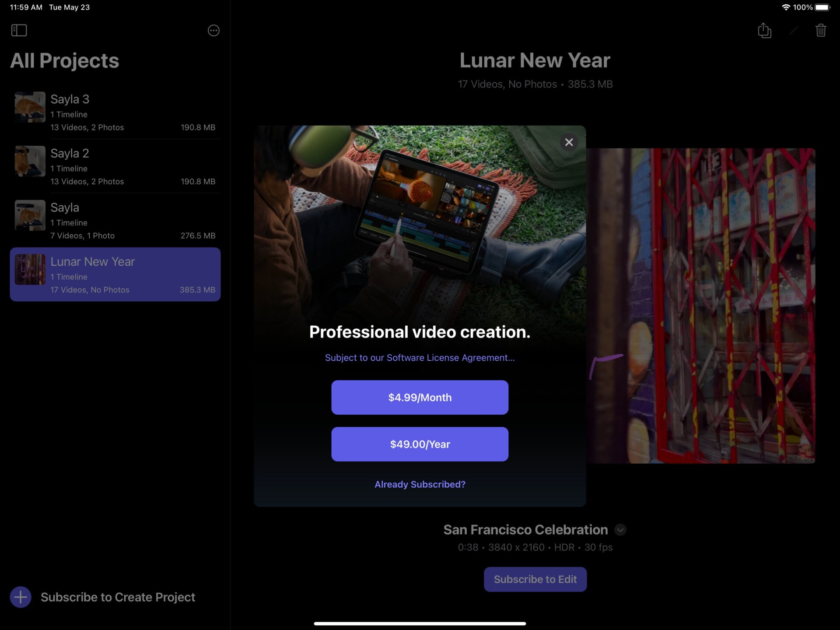This screenshot has height=630, width=840.
Task: Choose the $49.00/Year subscription
Action: [420, 444]
